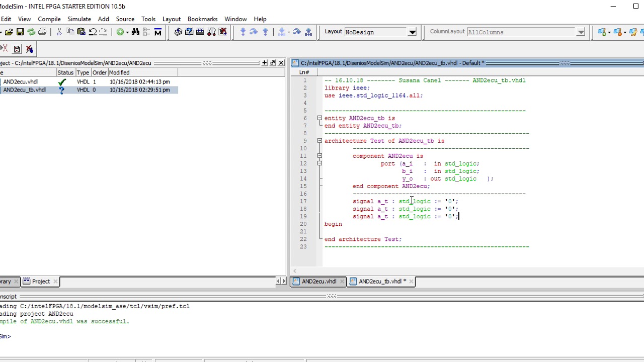The height and width of the screenshot is (362, 644).
Task: Open the Source menu
Action: click(x=125, y=19)
